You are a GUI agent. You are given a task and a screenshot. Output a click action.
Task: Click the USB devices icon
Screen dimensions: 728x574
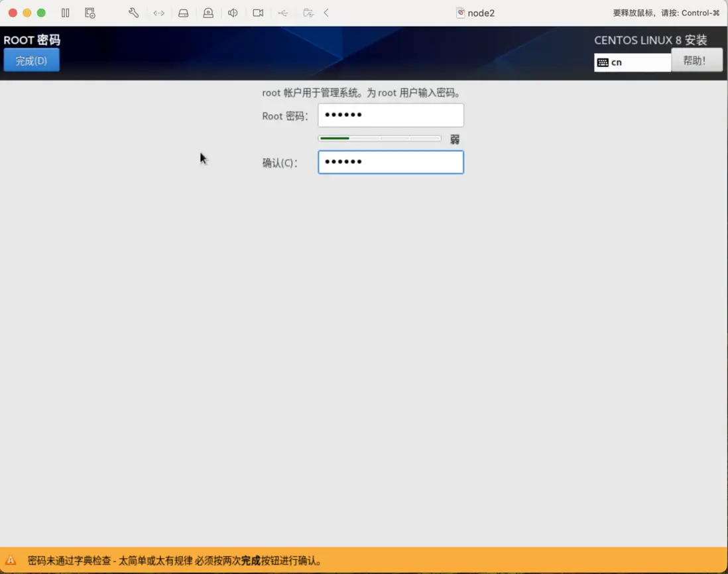[282, 13]
